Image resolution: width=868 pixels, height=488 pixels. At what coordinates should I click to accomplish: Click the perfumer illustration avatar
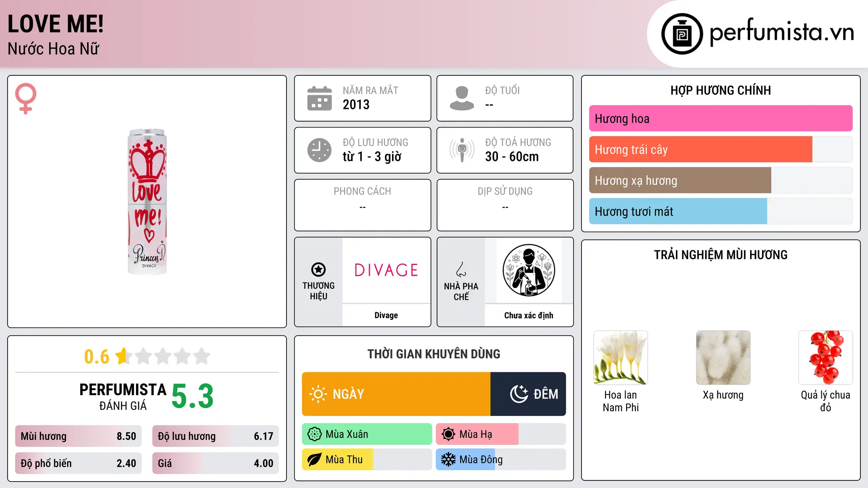pos(529,270)
